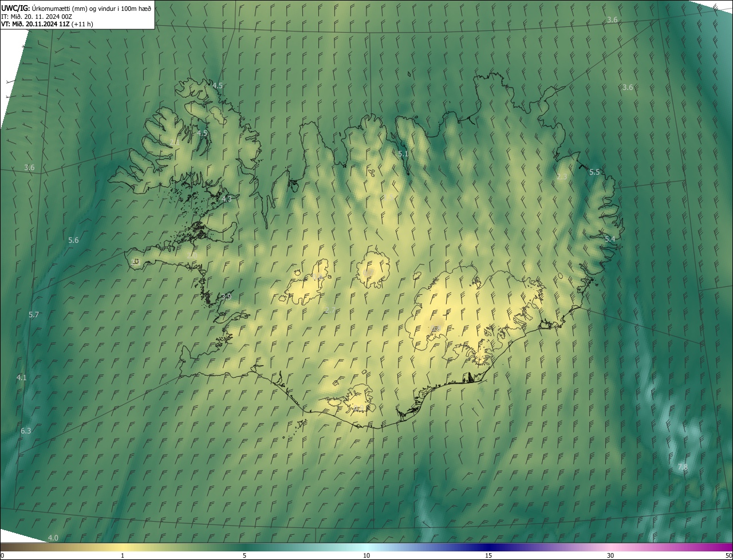Click the 10 tick on the color scale
This screenshot has height=560, width=733.
366,556
